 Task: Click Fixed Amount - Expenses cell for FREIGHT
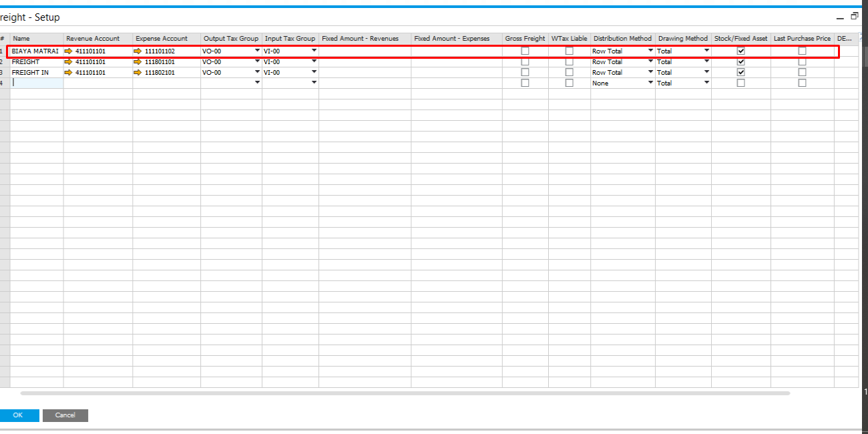coord(457,61)
